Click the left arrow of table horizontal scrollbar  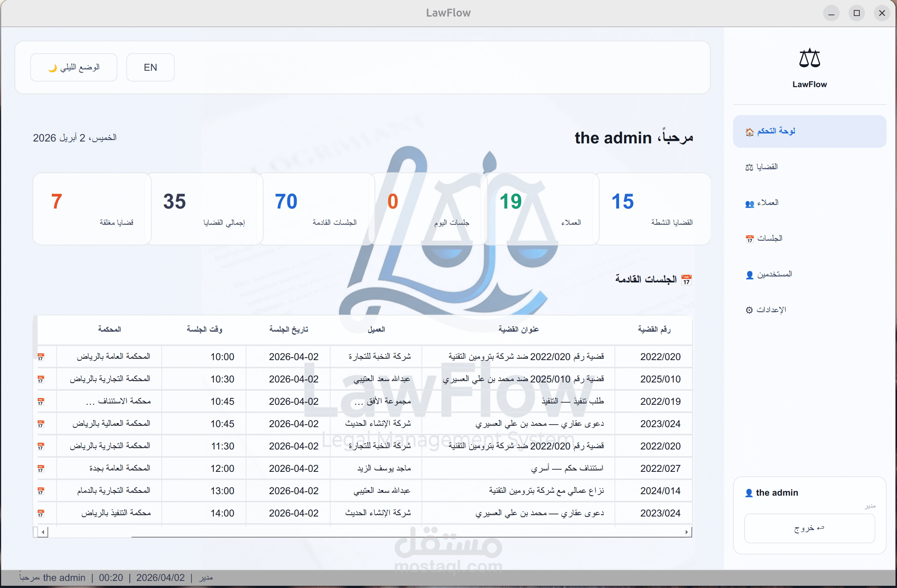(43, 532)
